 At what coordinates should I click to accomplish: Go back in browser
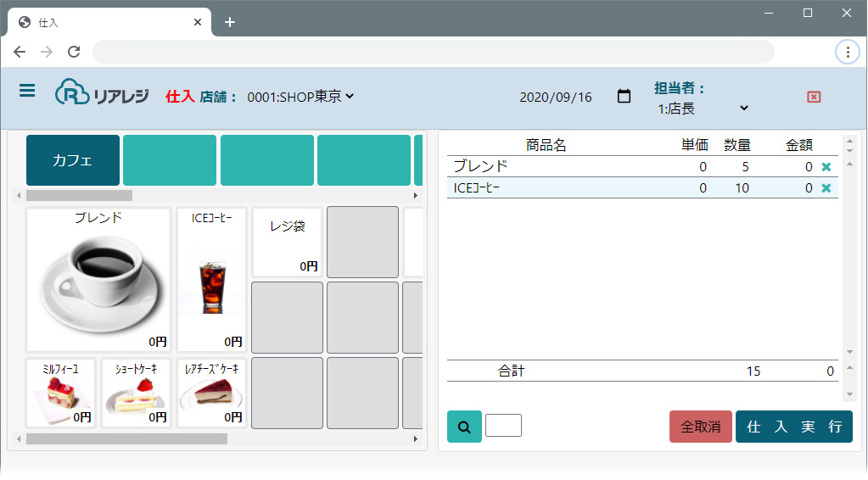coord(20,52)
